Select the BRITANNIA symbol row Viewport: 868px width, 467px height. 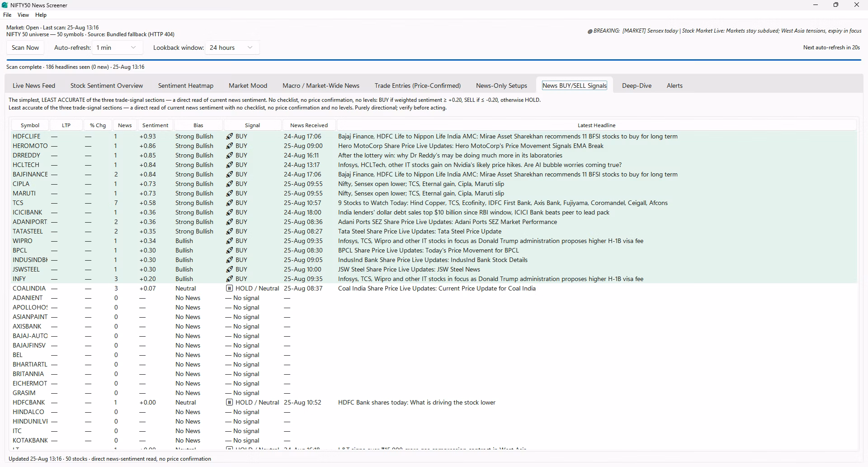coord(434,374)
